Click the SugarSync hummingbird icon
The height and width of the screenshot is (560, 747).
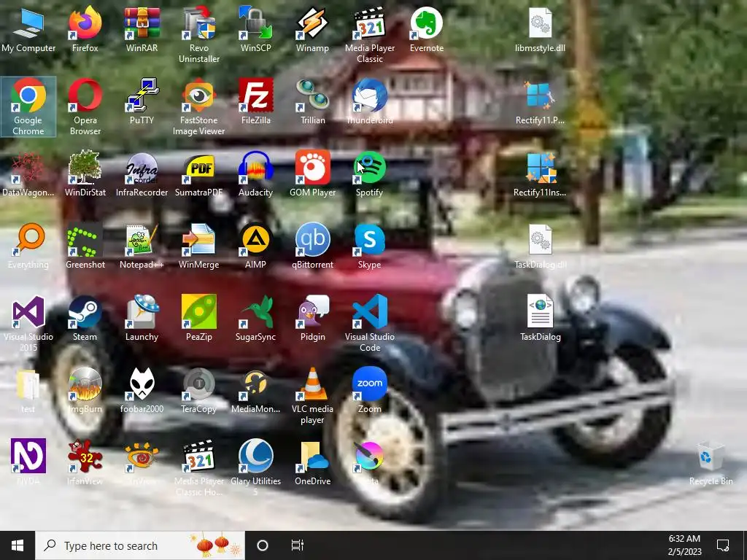pyautogui.click(x=255, y=313)
